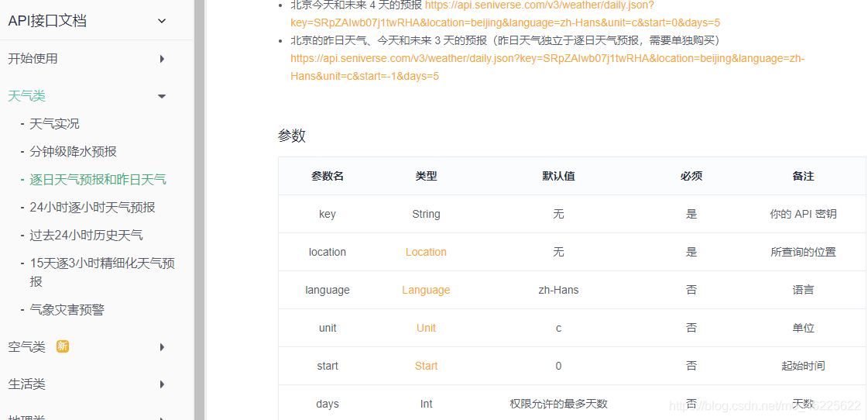Click the 参数名 column header
Image resolution: width=868 pixels, height=420 pixels.
328,176
